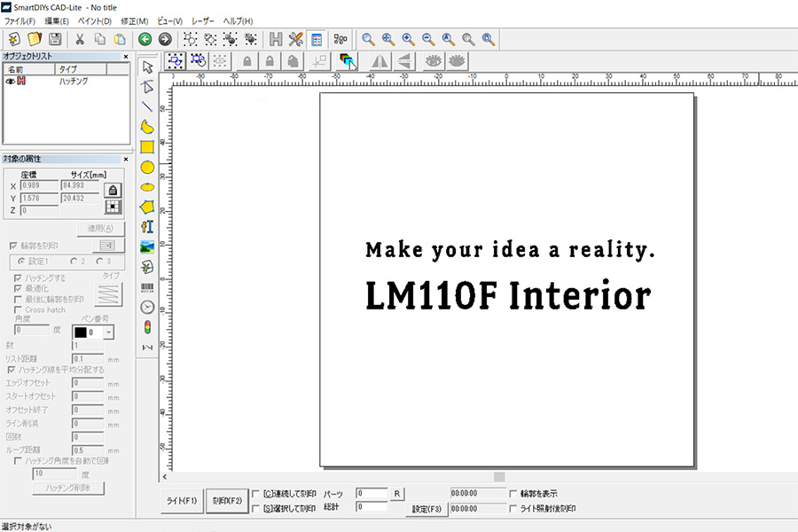Click the horizontal mirror flip icon

point(378,60)
